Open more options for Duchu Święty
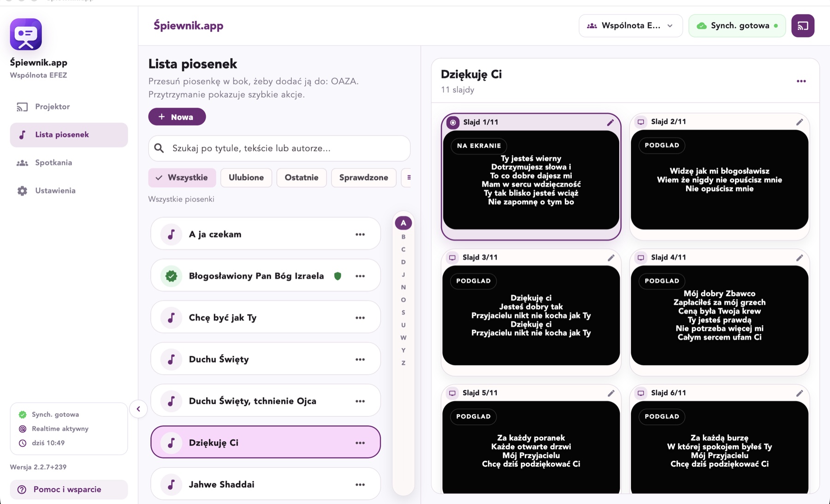This screenshot has height=504, width=830. tap(360, 359)
